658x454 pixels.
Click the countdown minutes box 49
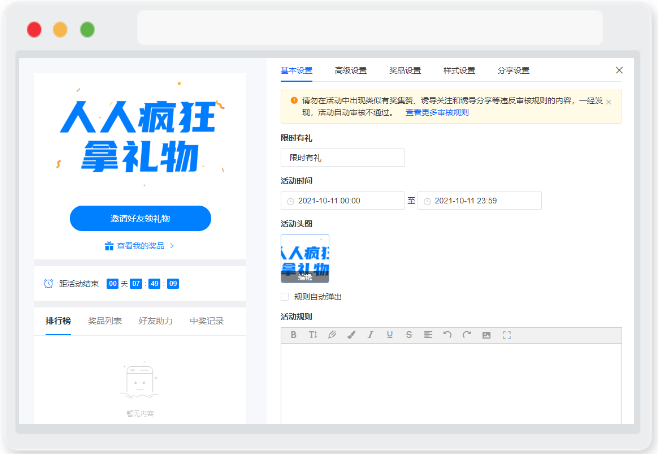(x=154, y=284)
